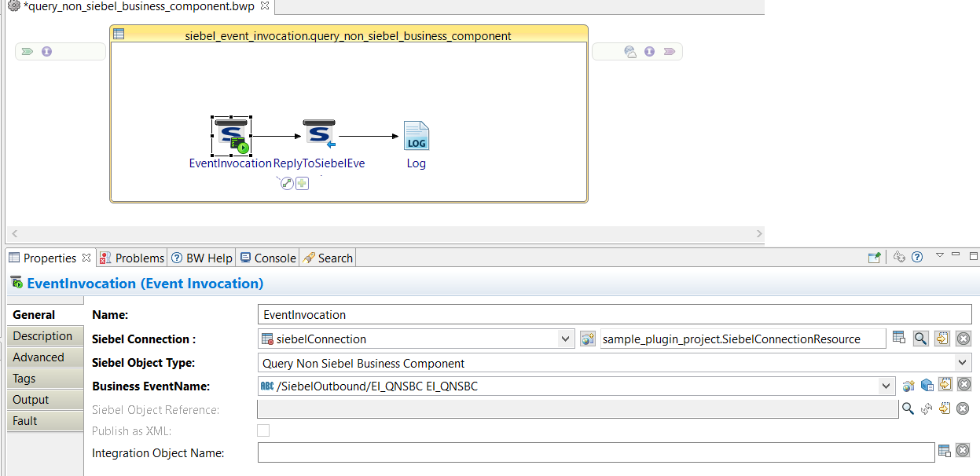Choose a process property for Siebel Connection
Viewport: 980px width, 476px height.
tap(900, 339)
